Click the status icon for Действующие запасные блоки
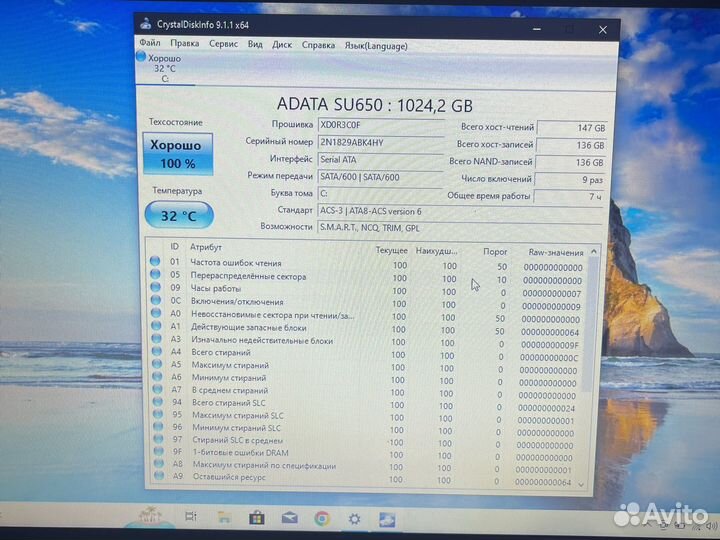The height and width of the screenshot is (540, 720). [x=157, y=326]
